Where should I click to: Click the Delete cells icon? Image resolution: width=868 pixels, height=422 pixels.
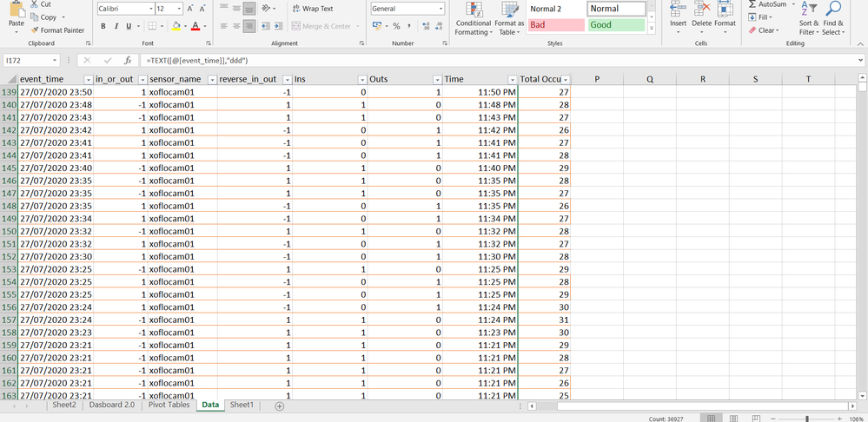click(x=702, y=9)
